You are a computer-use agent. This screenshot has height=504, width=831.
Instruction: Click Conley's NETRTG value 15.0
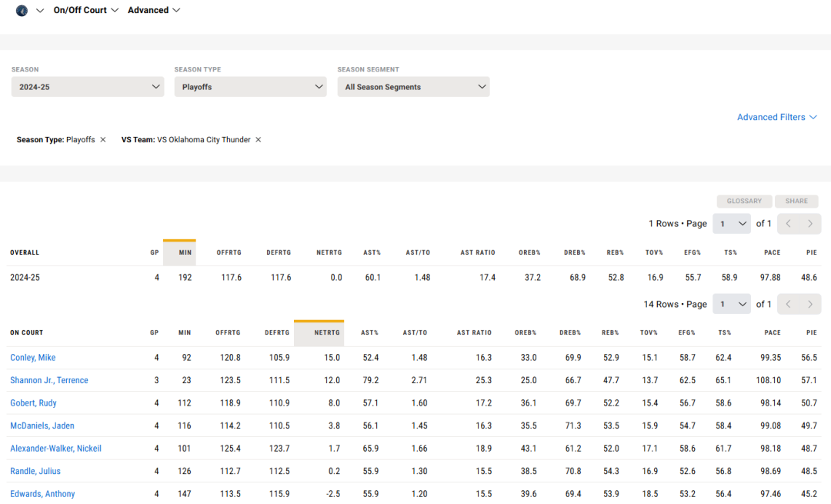(x=332, y=358)
